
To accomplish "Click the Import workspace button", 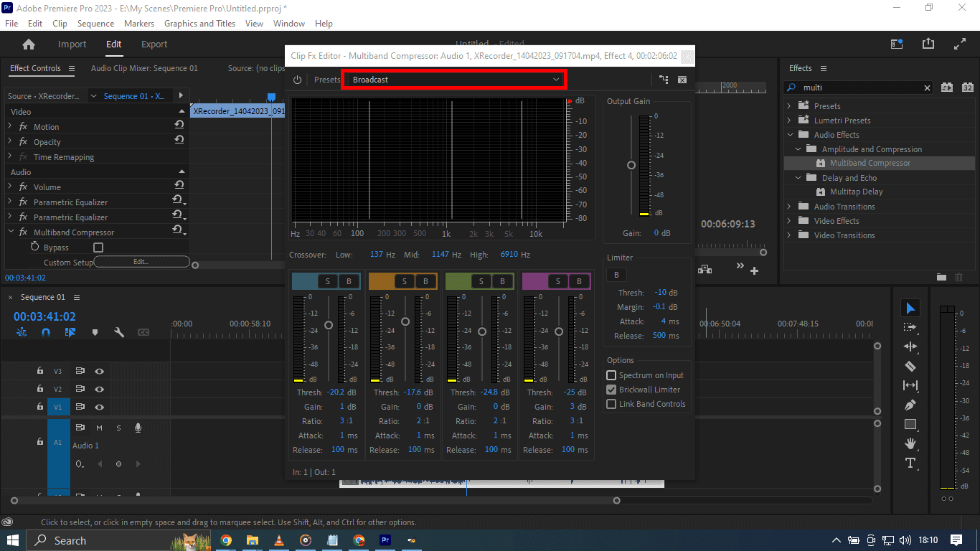I will tap(72, 44).
